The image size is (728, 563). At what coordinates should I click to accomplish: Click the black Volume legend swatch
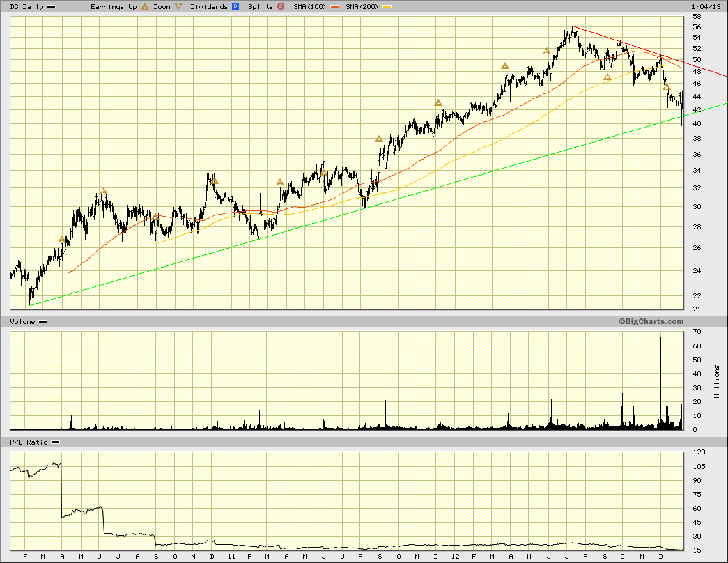[42, 321]
